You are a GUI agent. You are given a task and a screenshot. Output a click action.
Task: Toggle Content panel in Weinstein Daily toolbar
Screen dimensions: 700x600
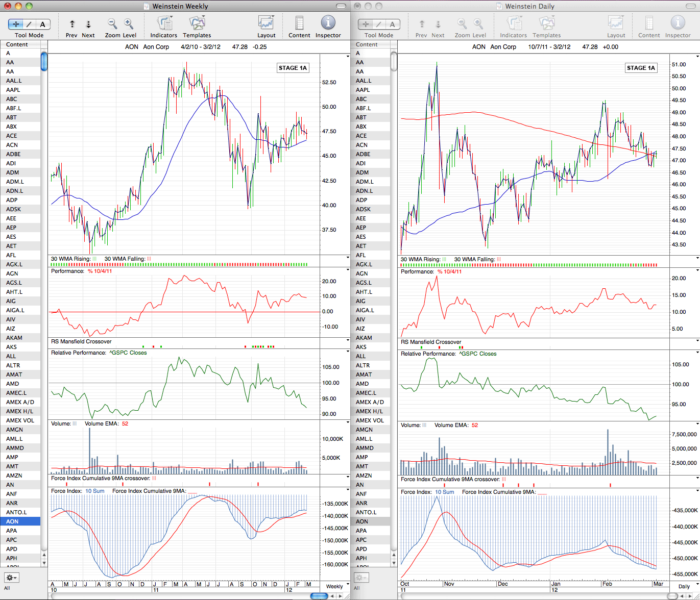(649, 23)
